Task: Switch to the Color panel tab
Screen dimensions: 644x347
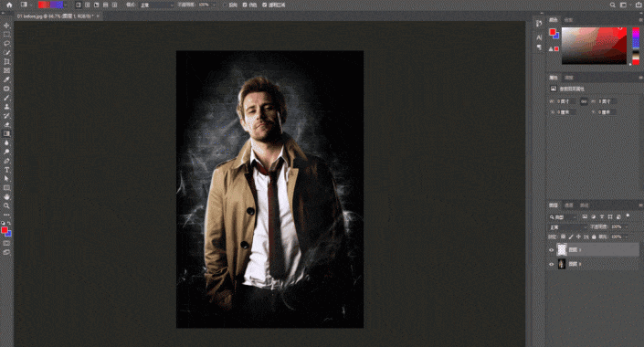Action: pyautogui.click(x=554, y=20)
